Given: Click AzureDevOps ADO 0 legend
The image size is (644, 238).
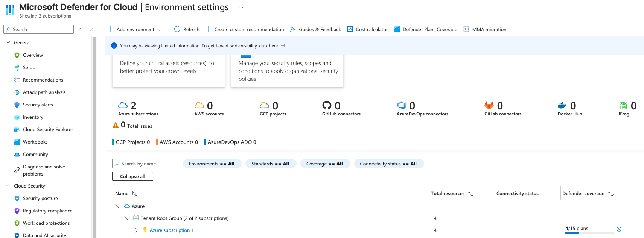Looking at the screenshot, I should click(230, 142).
